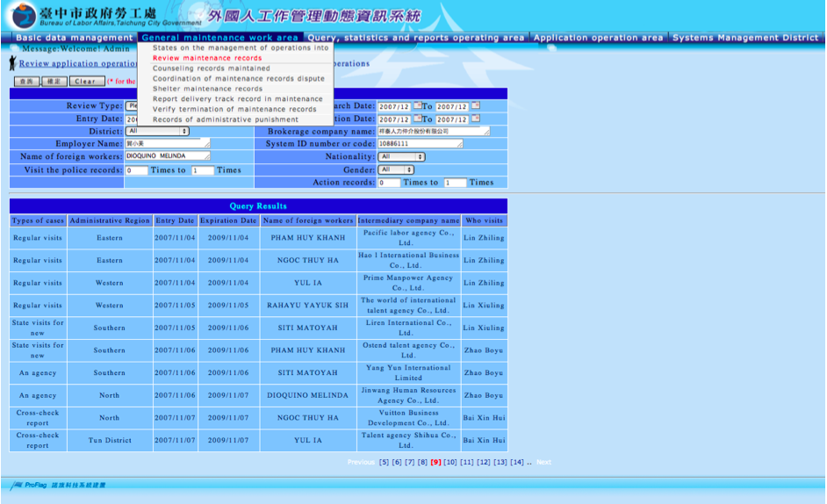Open the Gender dropdown
The width and height of the screenshot is (827, 504).
396,169
